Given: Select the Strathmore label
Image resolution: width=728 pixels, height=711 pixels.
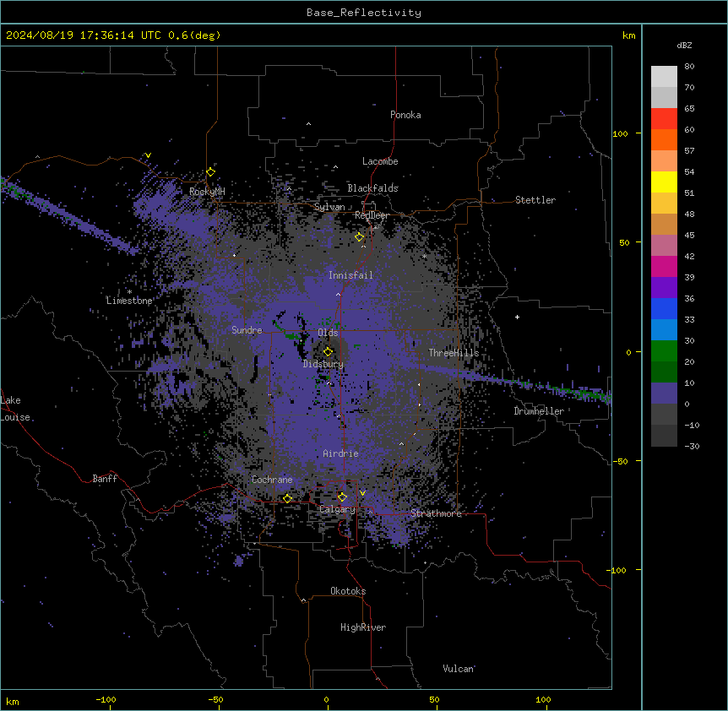Looking at the screenshot, I should point(436,513).
